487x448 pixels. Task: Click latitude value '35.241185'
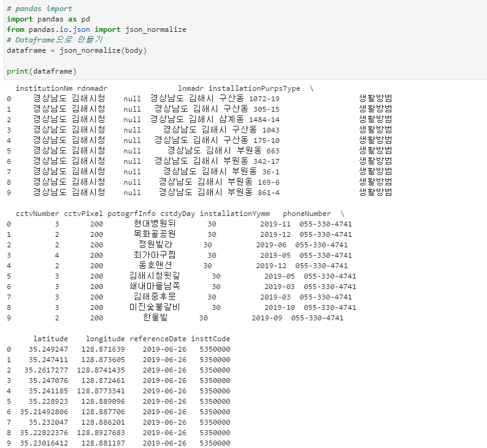click(x=48, y=391)
